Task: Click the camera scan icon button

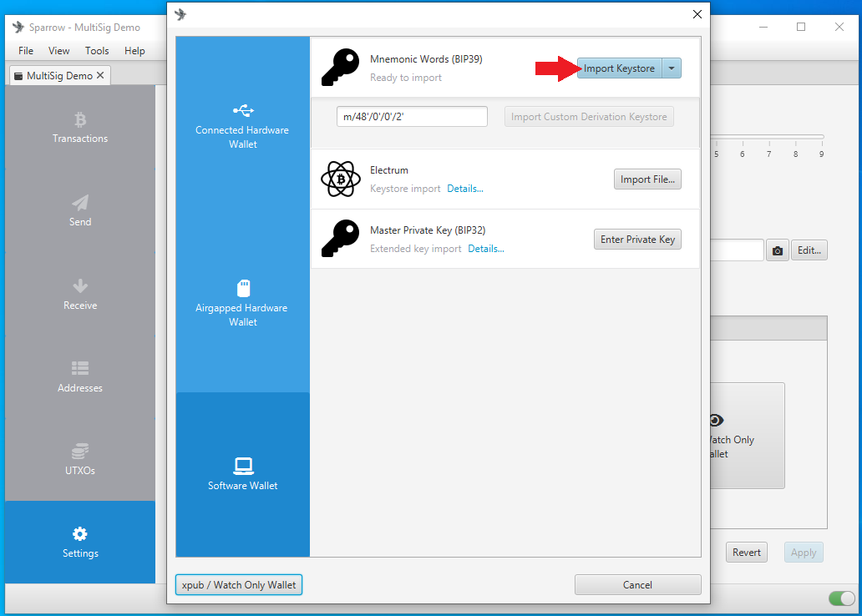Action: 778,250
